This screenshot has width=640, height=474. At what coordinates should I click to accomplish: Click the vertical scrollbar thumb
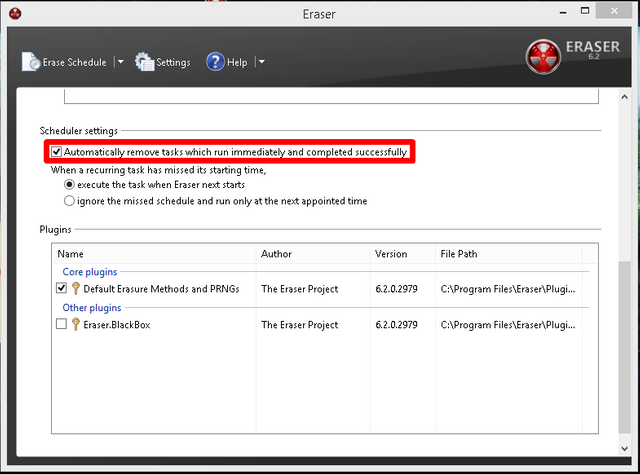click(x=624, y=347)
